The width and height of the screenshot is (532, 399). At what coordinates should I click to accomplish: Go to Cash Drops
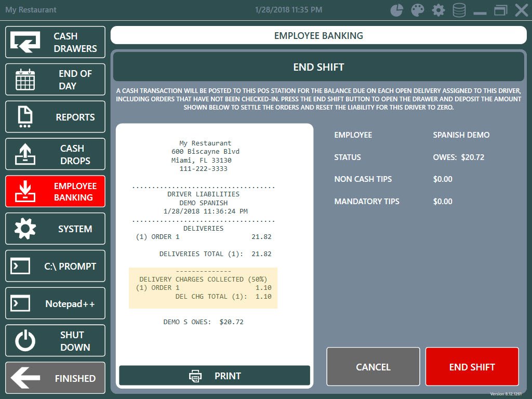(x=55, y=154)
